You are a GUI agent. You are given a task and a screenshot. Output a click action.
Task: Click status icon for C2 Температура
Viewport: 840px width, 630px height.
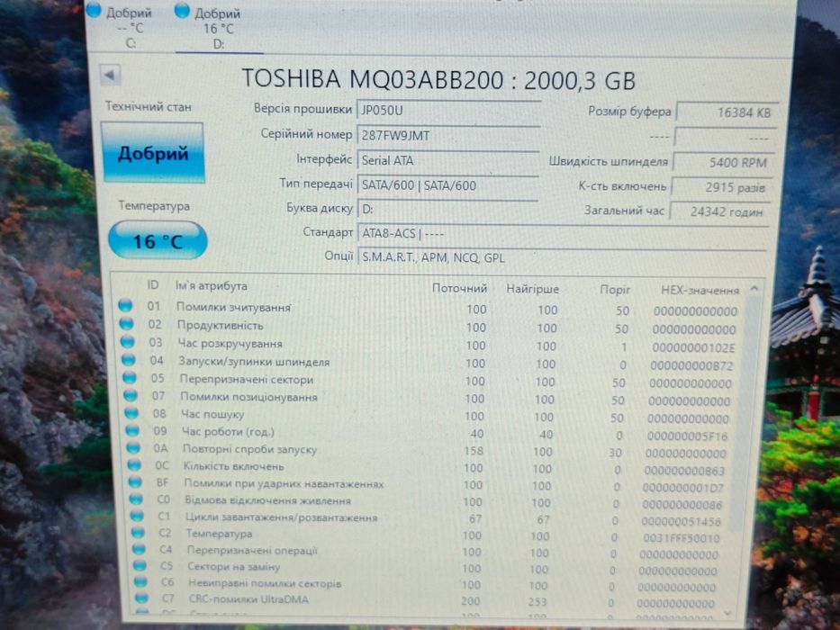(139, 532)
